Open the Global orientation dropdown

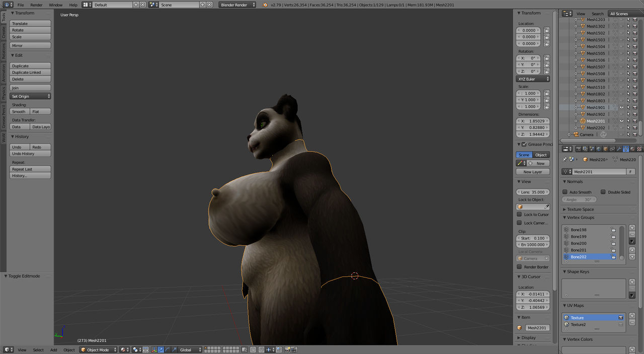[191, 349]
